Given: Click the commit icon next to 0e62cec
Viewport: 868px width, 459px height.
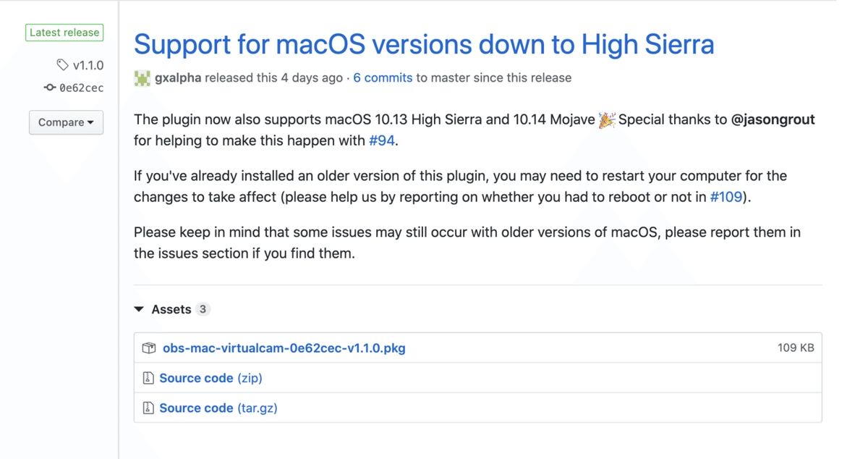Looking at the screenshot, I should pos(50,88).
